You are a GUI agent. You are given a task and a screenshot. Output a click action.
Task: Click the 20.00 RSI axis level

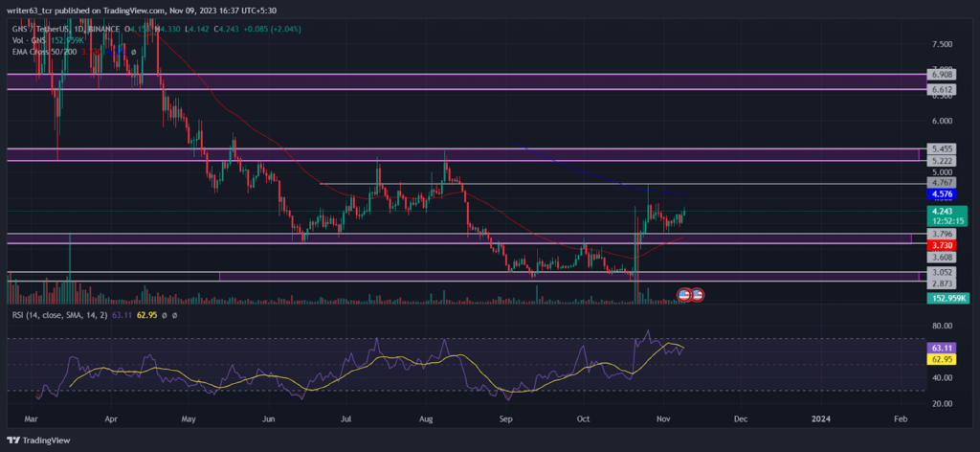tap(942, 403)
